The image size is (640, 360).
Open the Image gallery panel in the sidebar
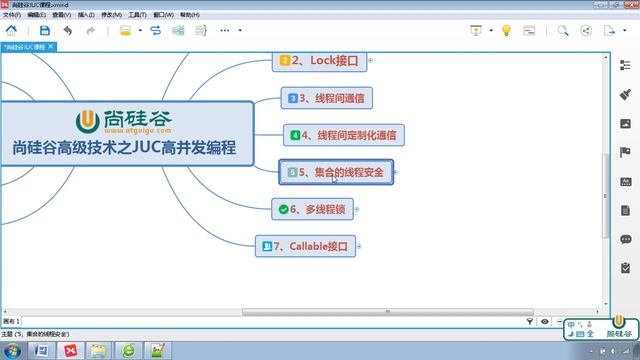tap(625, 123)
